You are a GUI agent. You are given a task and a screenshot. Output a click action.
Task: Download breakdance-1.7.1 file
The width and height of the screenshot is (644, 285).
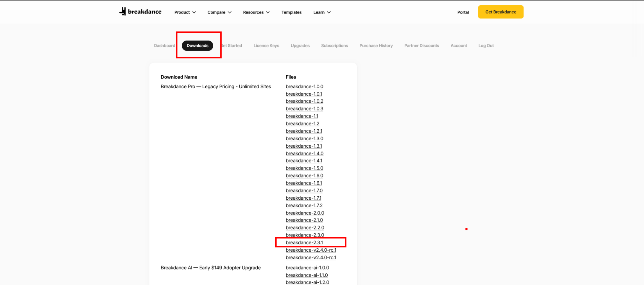pyautogui.click(x=303, y=198)
